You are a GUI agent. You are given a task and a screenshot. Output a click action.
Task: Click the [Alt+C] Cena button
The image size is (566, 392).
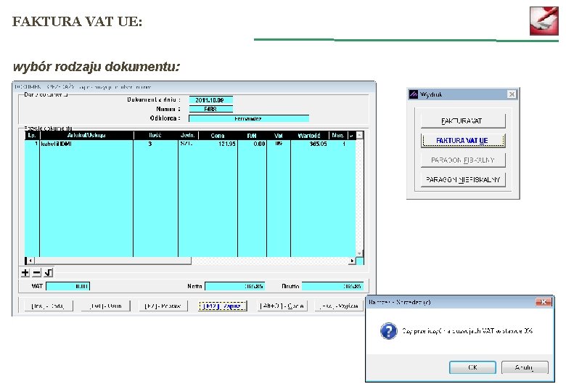[x=282, y=306]
